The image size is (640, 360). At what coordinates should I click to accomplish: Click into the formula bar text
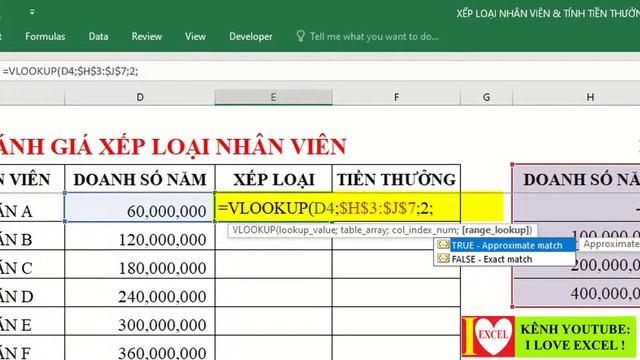70,71
